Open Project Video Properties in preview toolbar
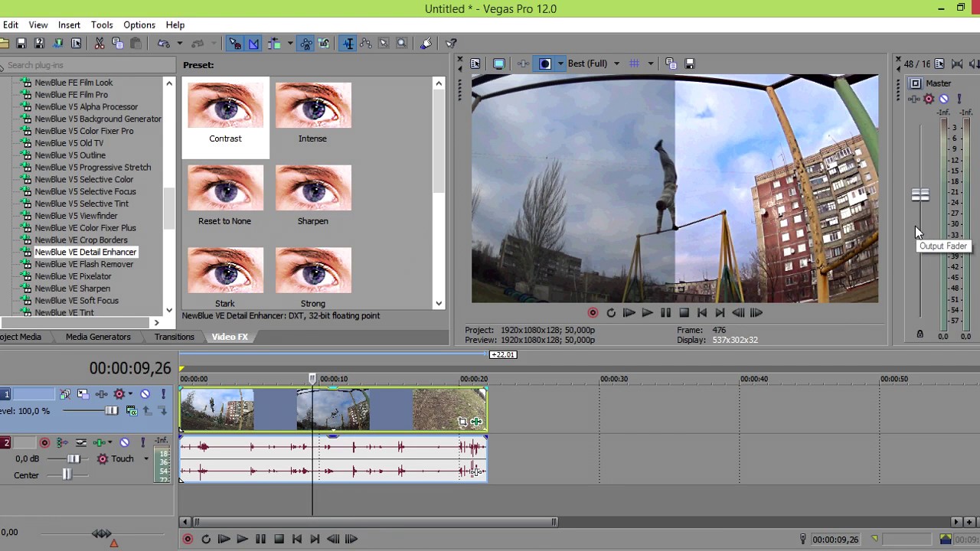The height and width of the screenshot is (551, 980). click(x=475, y=64)
